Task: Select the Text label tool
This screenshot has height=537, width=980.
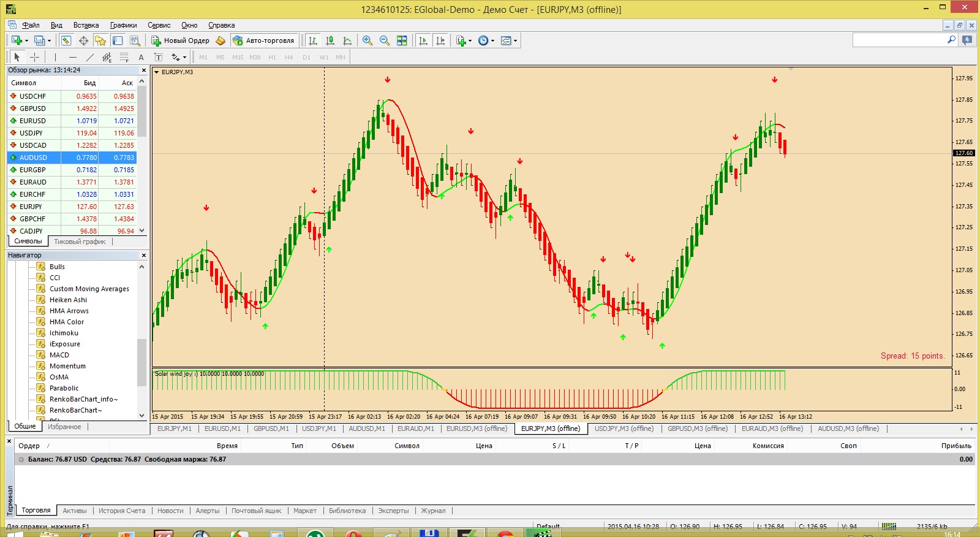Action: [x=141, y=57]
